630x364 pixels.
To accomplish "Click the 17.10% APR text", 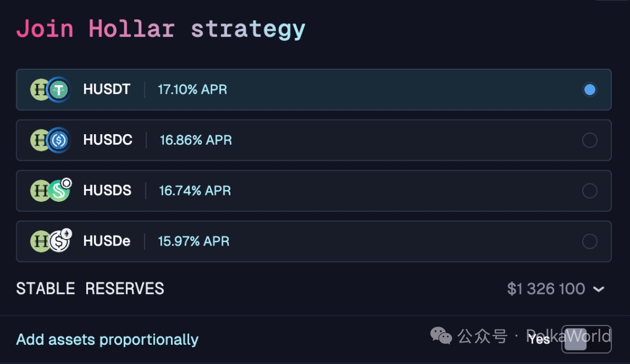I will tap(192, 90).
